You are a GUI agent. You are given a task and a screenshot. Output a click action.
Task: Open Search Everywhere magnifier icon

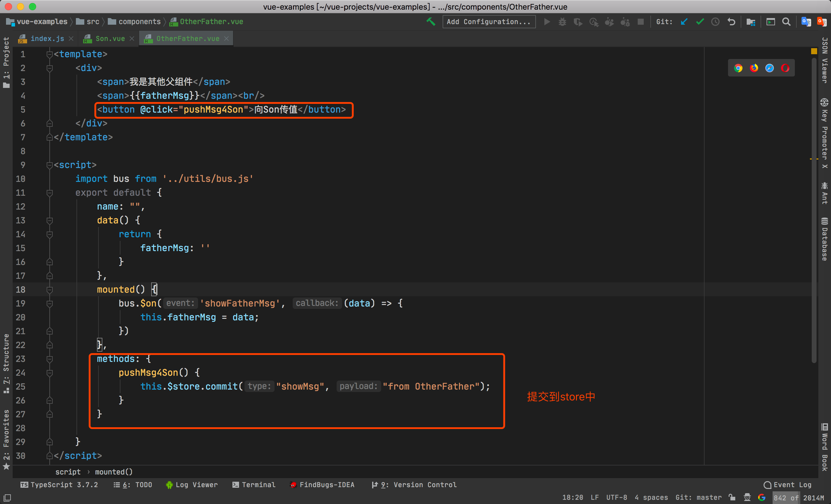[786, 22]
